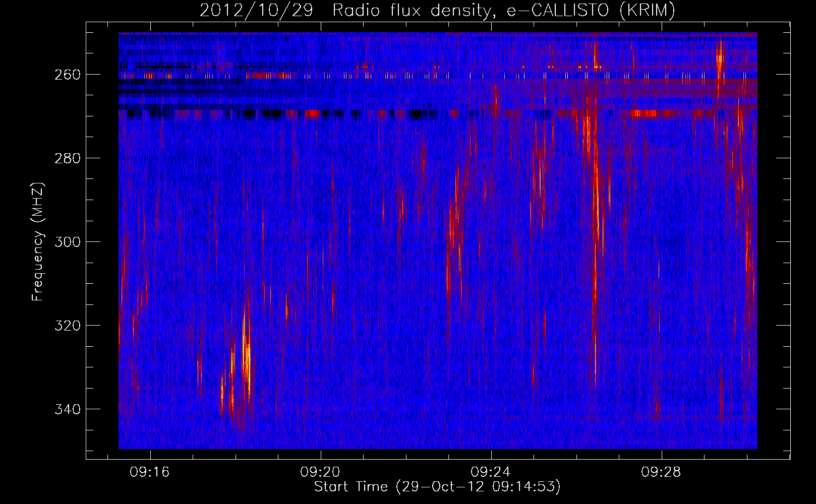Image resolution: width=816 pixels, height=504 pixels.
Task: Click the "Frequency (MHZ)" axis label
Action: (x=37, y=241)
